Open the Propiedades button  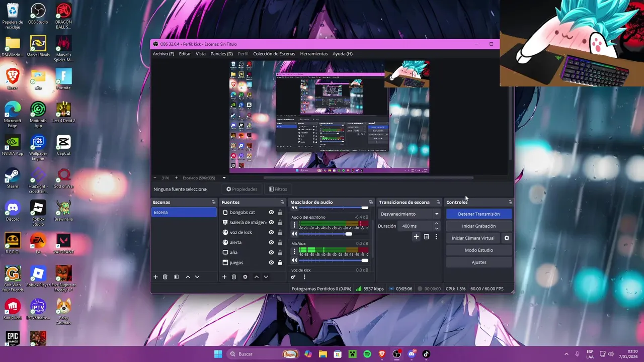(242, 189)
